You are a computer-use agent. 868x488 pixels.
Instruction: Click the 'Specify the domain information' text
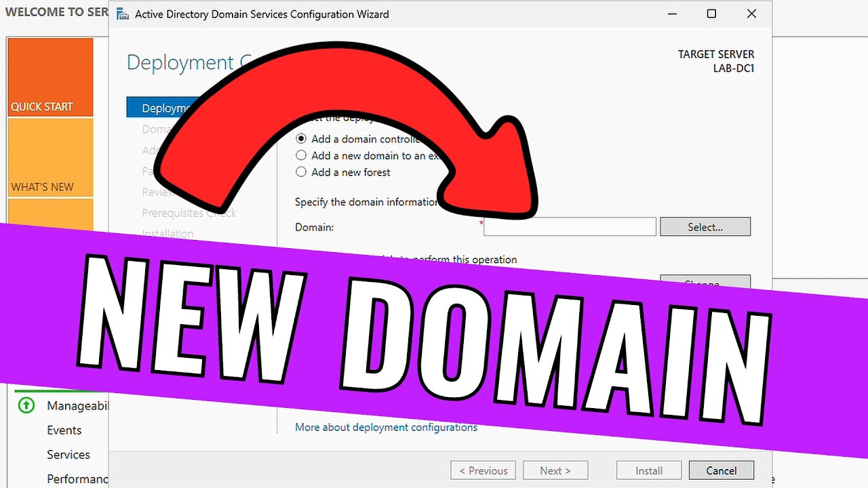click(367, 202)
